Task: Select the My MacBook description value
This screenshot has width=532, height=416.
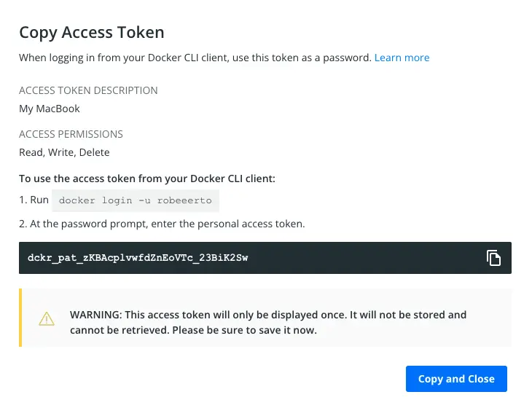Action: pos(50,109)
